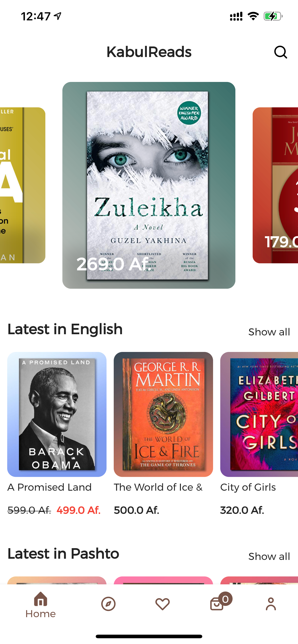Open the profile person icon
This screenshot has width=298, height=644.
point(271,604)
